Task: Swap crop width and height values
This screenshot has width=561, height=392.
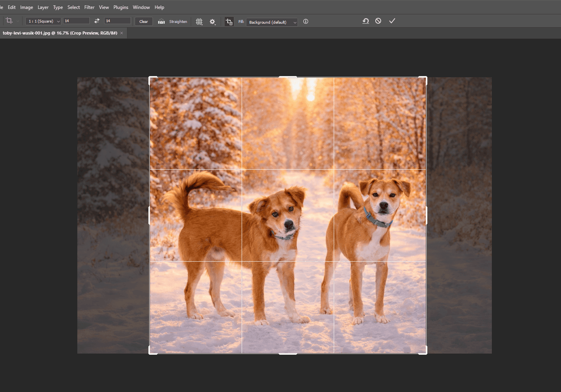Action: pyautogui.click(x=97, y=21)
